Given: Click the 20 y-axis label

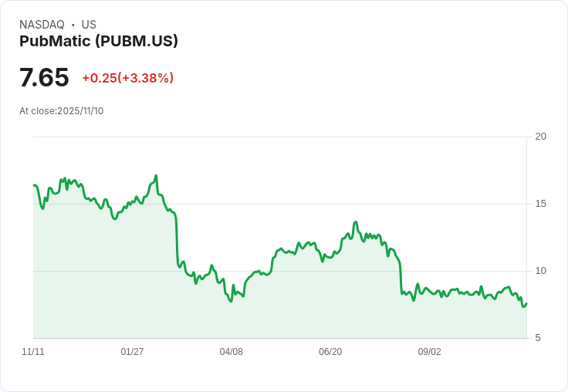Looking at the screenshot, I should click(541, 137).
